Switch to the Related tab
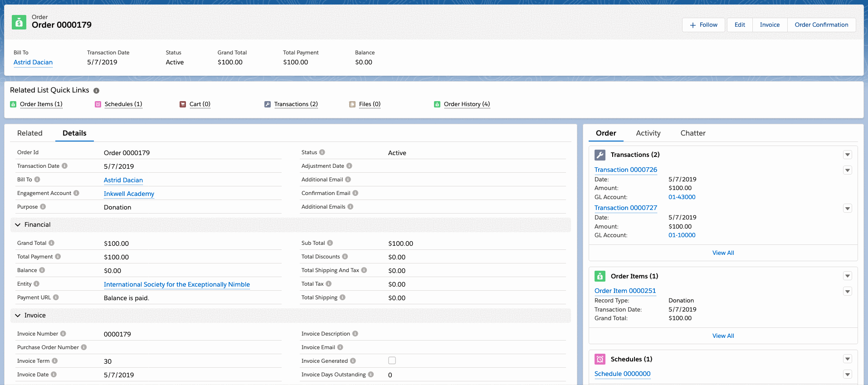 (30, 133)
